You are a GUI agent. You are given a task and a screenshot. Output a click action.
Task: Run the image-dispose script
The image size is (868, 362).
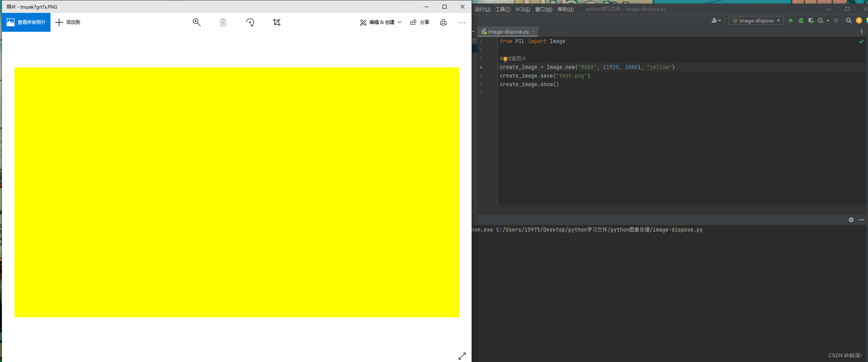791,20
